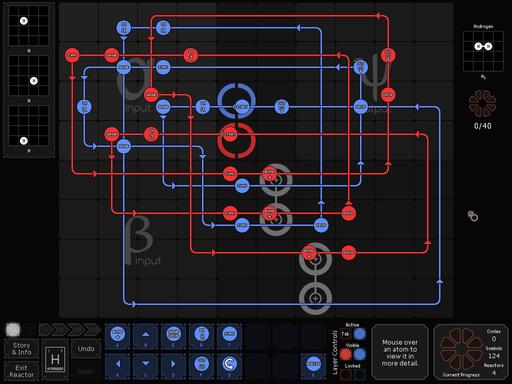
Task: Open the Hydrogen element info card
Action: (55, 359)
